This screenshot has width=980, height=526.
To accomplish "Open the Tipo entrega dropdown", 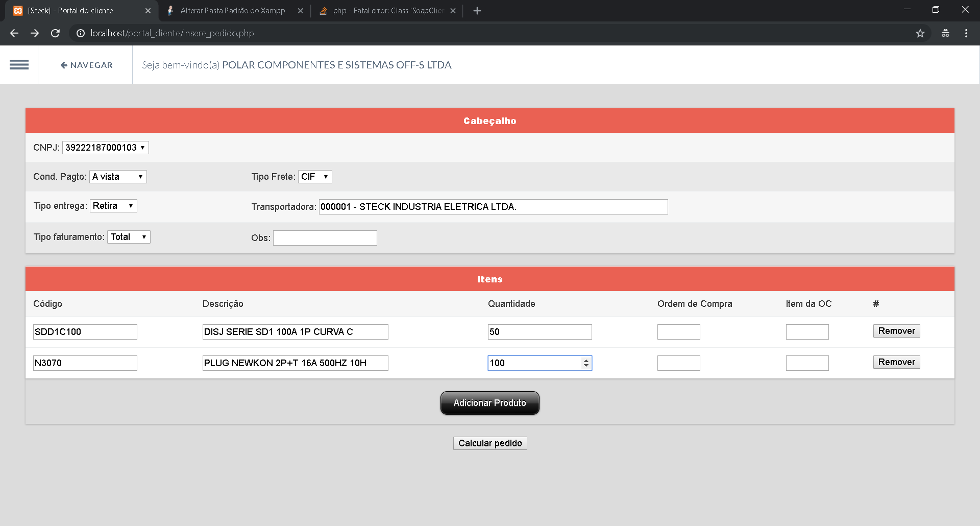I will point(113,206).
